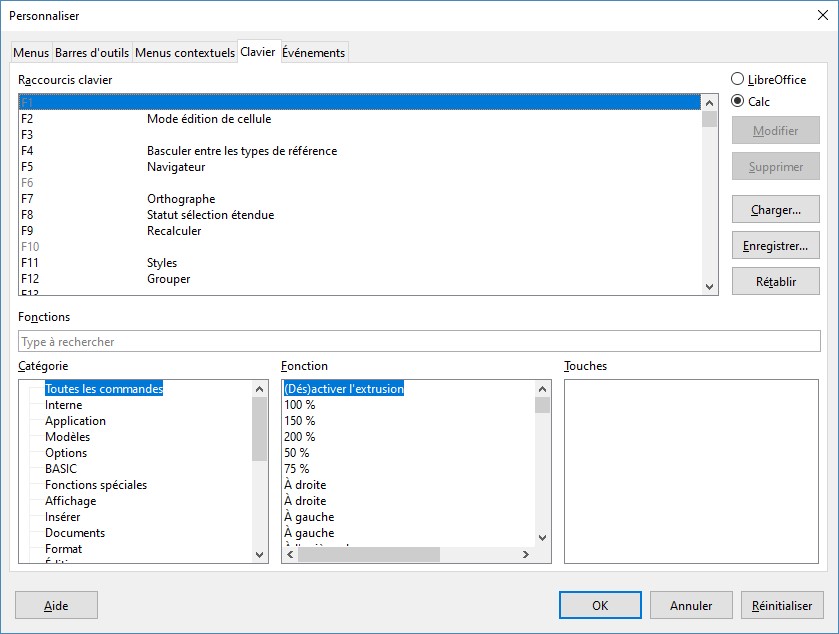The width and height of the screenshot is (839, 634).
Task: Open help with the Aide button
Action: pos(56,605)
